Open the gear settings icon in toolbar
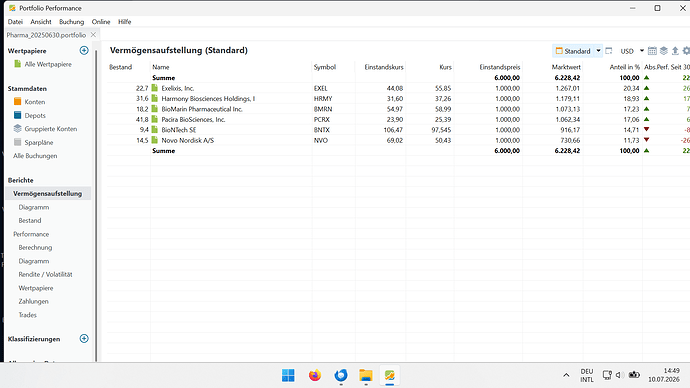 [x=686, y=51]
